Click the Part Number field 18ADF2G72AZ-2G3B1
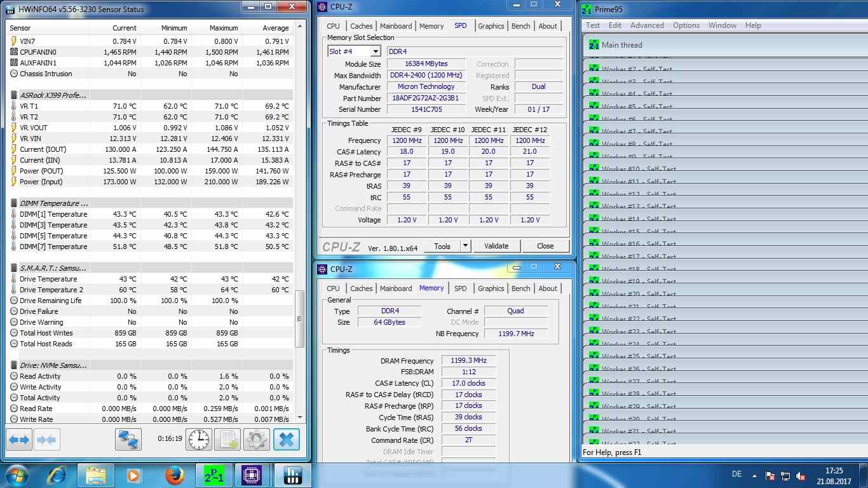Viewport: 868px width, 488px height. click(x=426, y=98)
